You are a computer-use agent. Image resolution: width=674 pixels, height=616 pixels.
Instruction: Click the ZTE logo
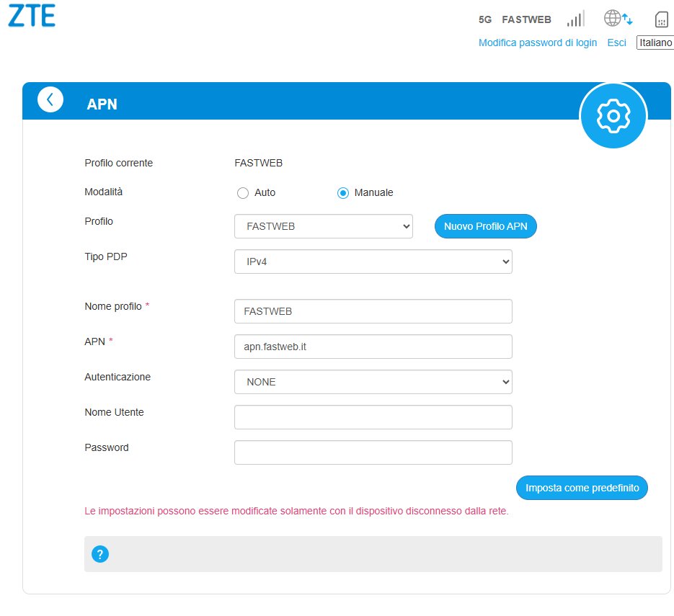coord(32,16)
